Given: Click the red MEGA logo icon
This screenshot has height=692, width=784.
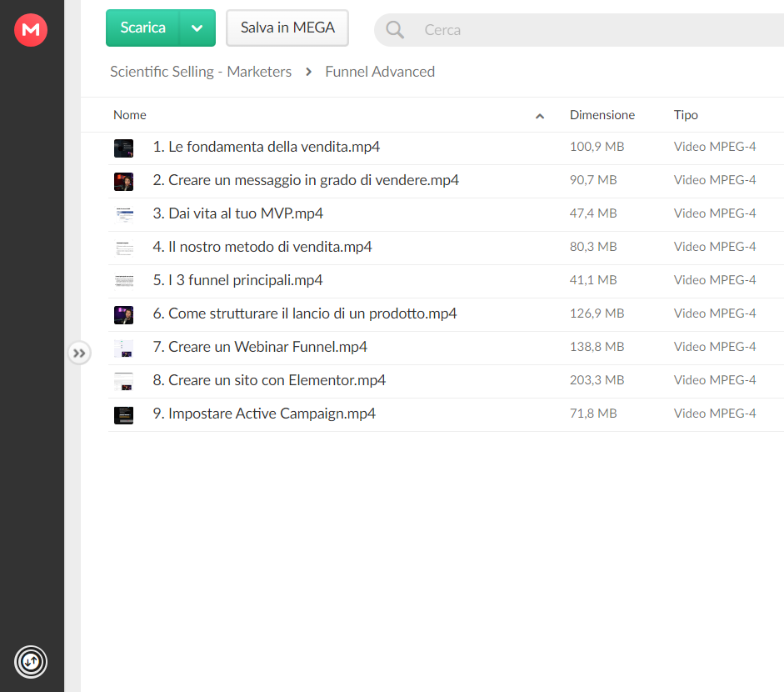Looking at the screenshot, I should click(x=31, y=30).
